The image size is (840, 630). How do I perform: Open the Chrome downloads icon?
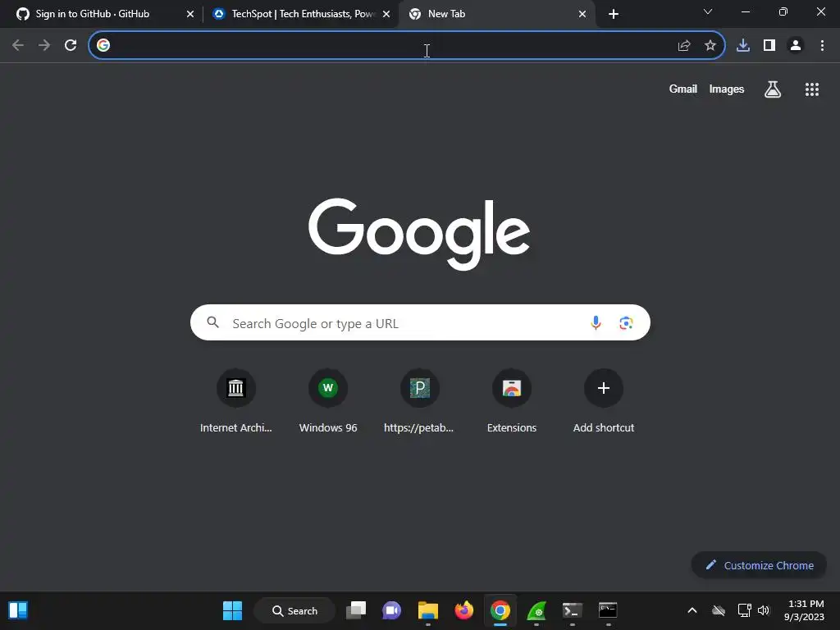click(x=743, y=46)
